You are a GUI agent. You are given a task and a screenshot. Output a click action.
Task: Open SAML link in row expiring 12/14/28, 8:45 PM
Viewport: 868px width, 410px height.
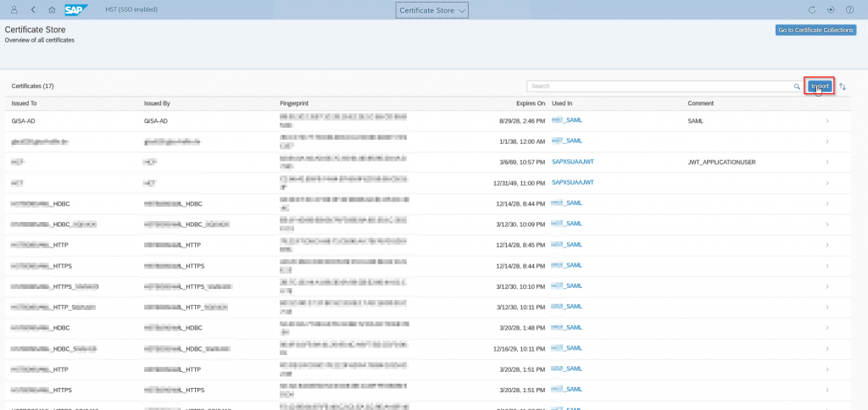pos(567,245)
